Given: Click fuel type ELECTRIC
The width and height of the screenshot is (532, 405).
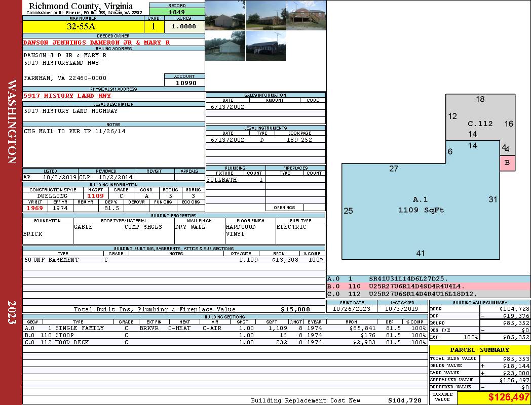Looking at the screenshot, I should [x=291, y=227].
